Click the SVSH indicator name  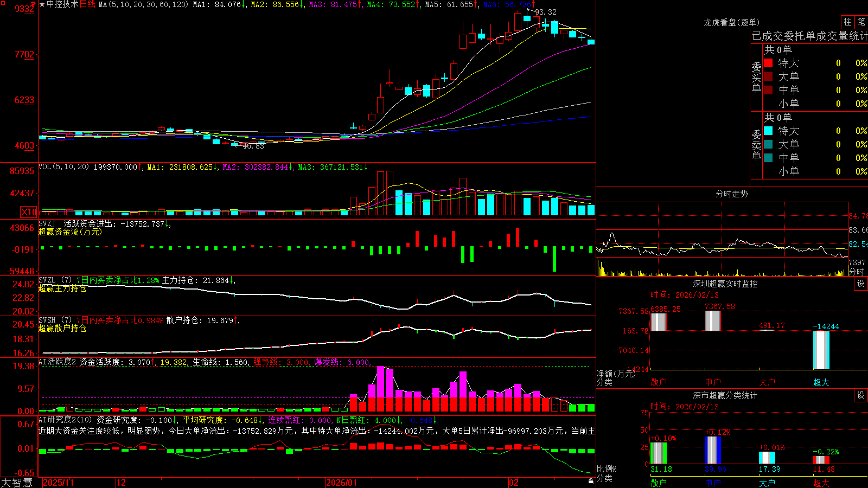(x=47, y=320)
